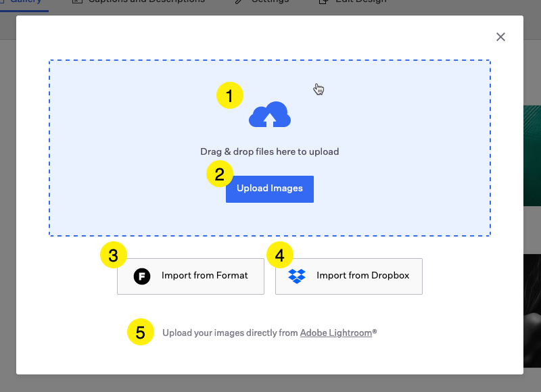The image size is (541, 392).
Task: Click the Dropbox logo icon
Action: (297, 276)
